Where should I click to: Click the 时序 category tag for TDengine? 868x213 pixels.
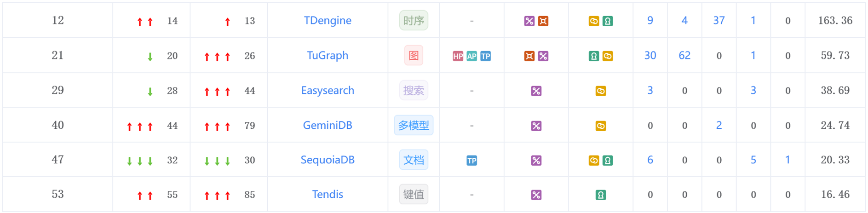pos(414,21)
